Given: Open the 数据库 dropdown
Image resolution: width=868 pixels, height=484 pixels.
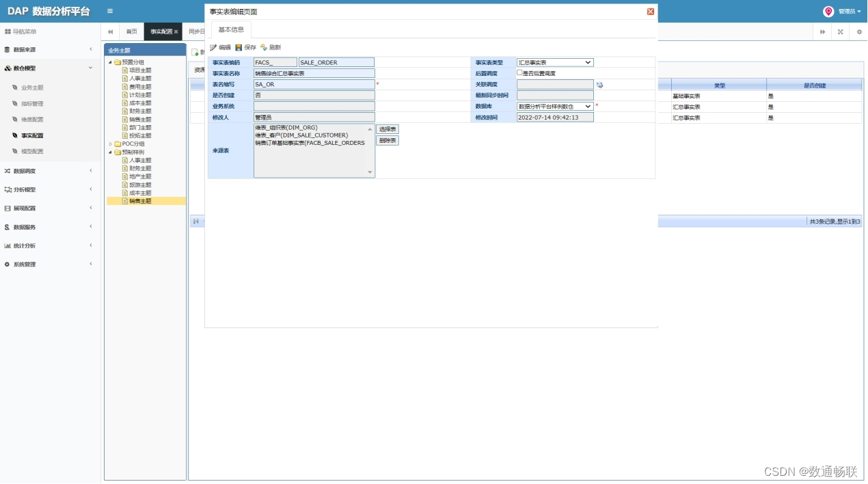Looking at the screenshot, I should [x=555, y=106].
